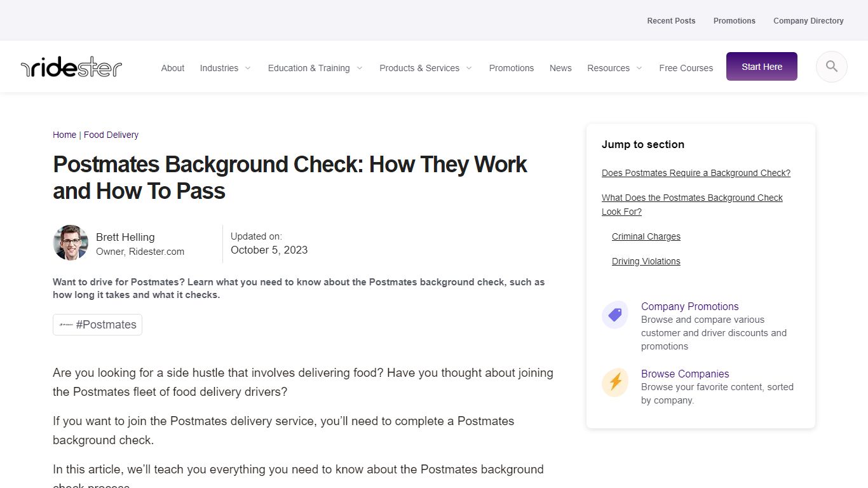Viewport: 868px width, 488px height.
Task: Open the About menu item
Action: (x=173, y=68)
